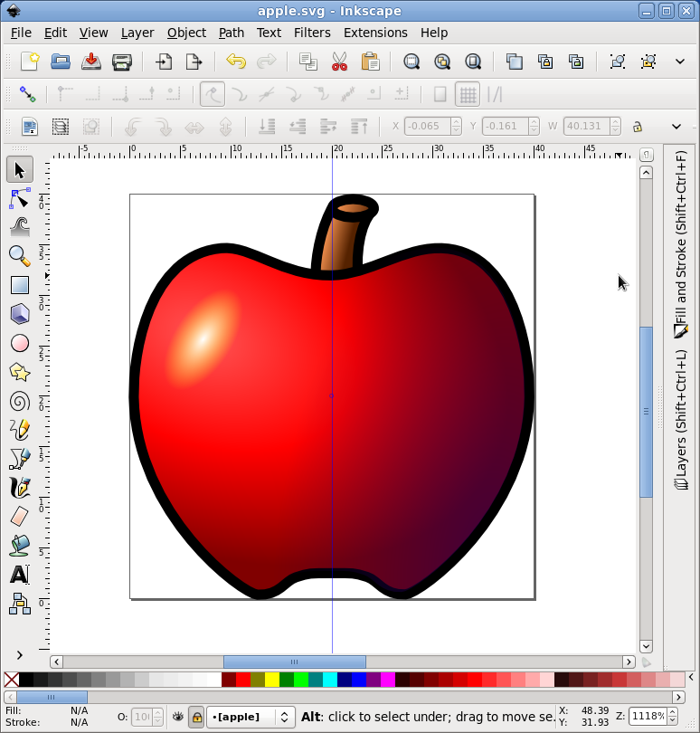Viewport: 700px width, 733px height.
Task: Create a new document
Action: point(30,62)
